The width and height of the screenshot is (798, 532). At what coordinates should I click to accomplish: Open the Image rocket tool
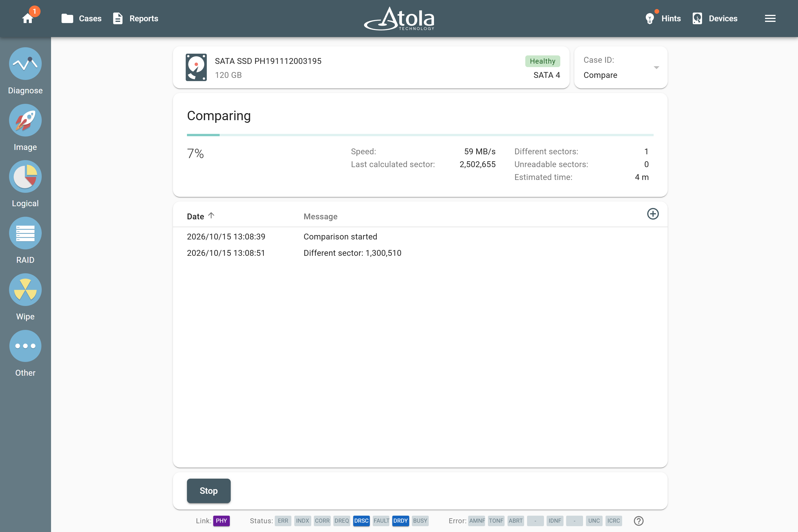tap(25, 127)
